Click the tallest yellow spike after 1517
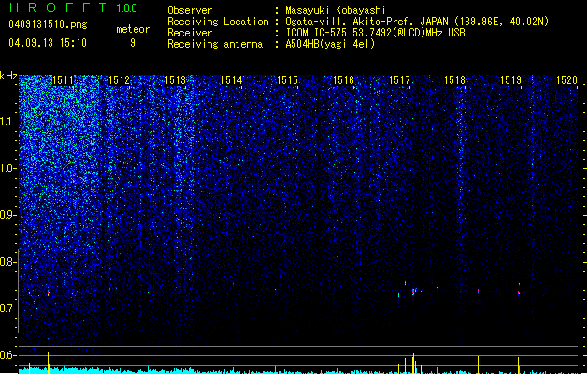588x374 pixels. (413, 364)
